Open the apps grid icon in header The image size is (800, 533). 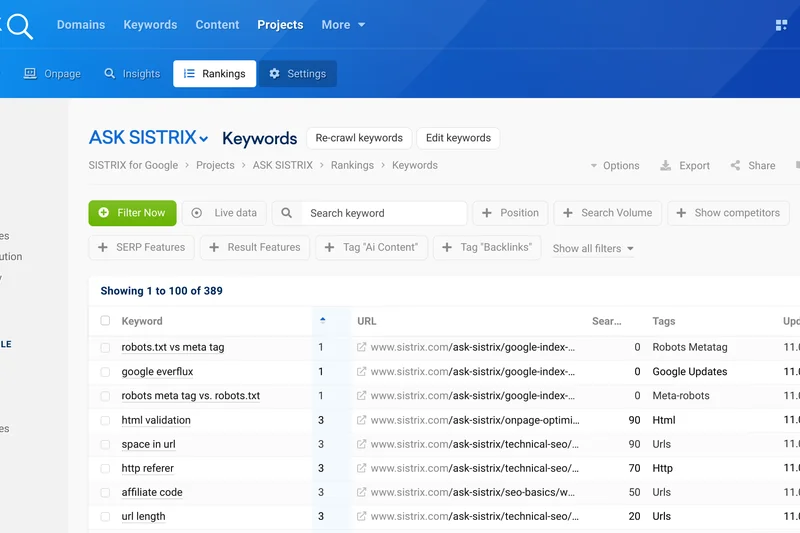point(782,25)
